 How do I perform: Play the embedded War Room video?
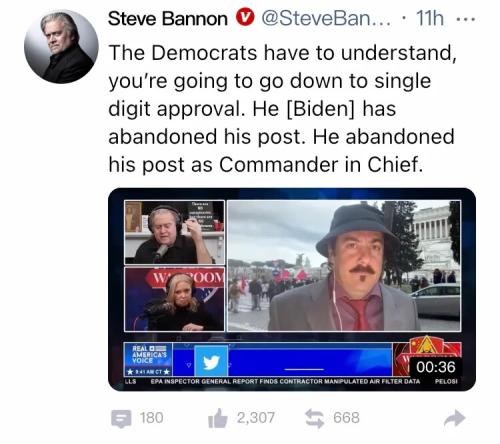[x=292, y=289]
